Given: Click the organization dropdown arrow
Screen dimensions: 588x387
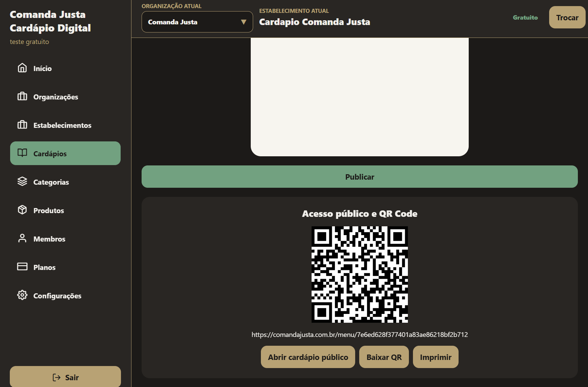Looking at the screenshot, I should pos(243,22).
